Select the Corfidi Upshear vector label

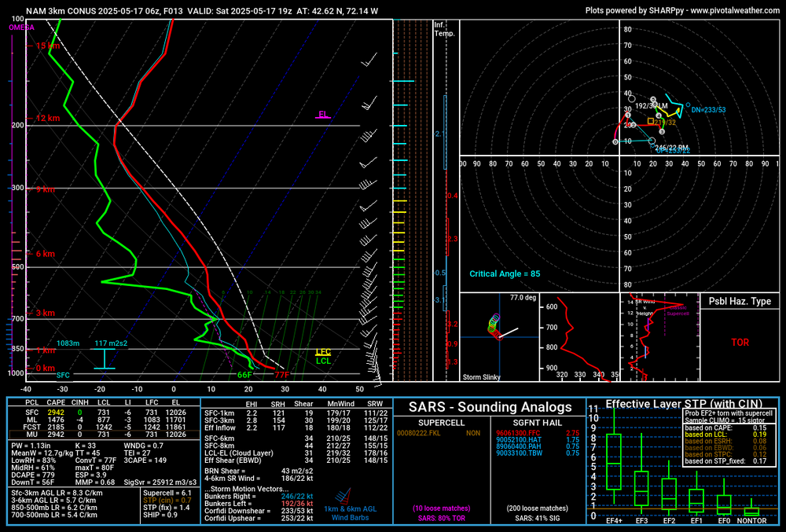click(233, 519)
